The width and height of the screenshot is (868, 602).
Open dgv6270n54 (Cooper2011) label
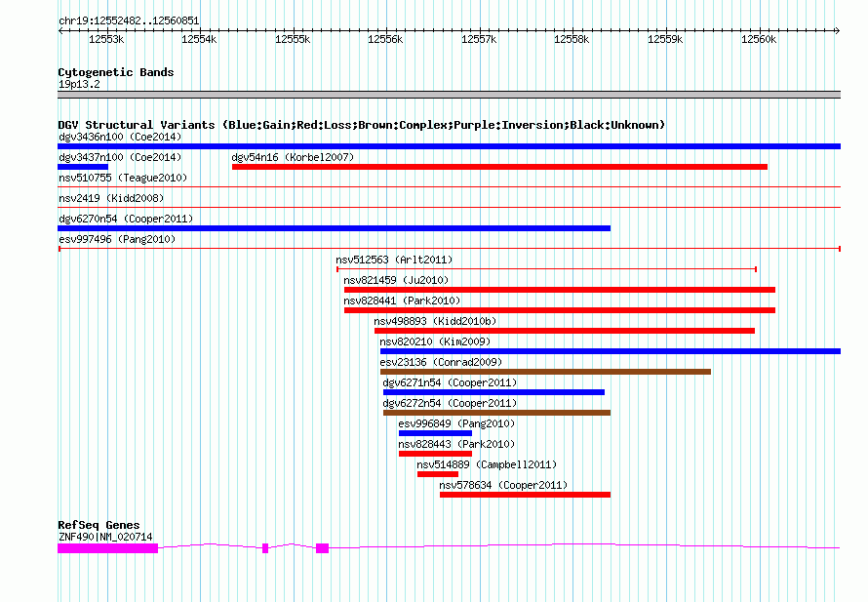pyautogui.click(x=126, y=219)
